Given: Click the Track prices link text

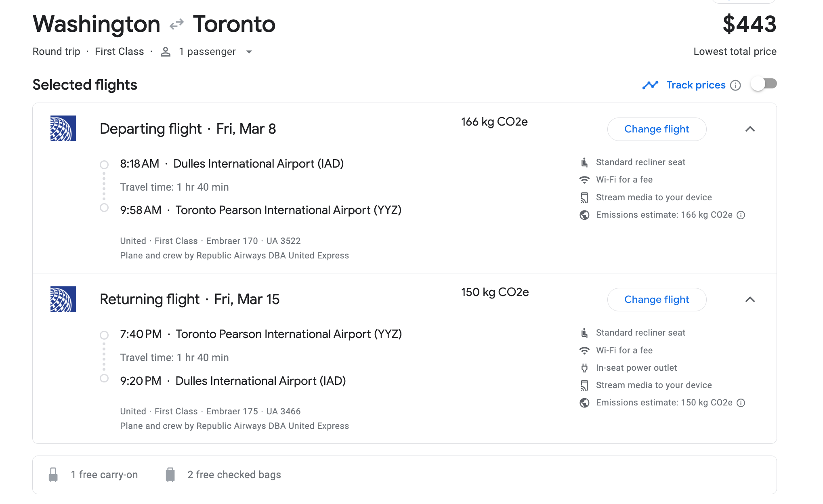Looking at the screenshot, I should pos(696,85).
